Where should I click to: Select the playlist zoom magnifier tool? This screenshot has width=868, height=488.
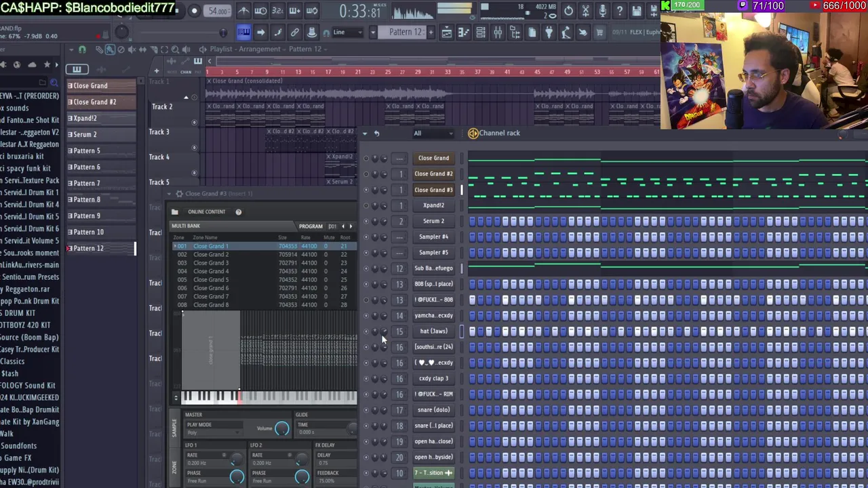[175, 49]
